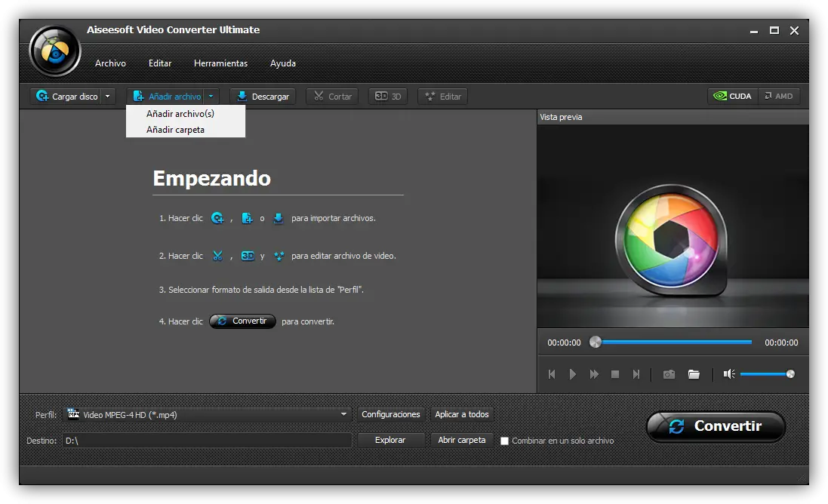828x504 pixels.
Task: Fast forward the preview
Action: pos(594,374)
